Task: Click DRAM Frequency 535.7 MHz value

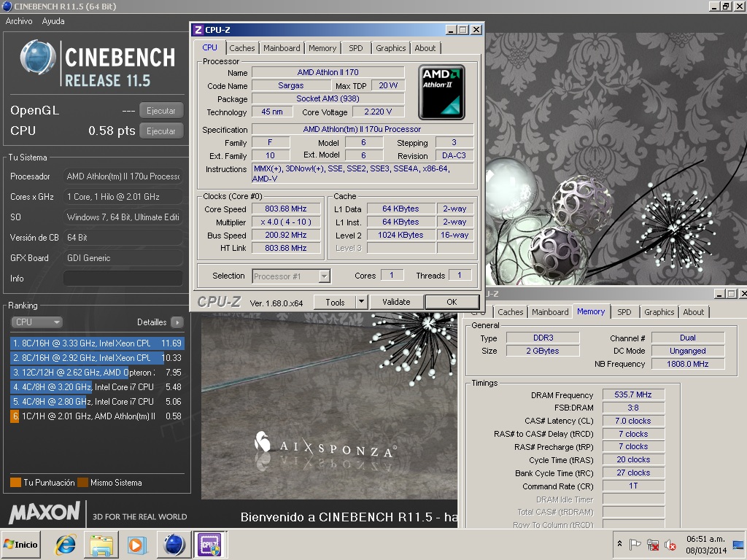Action: click(x=633, y=394)
